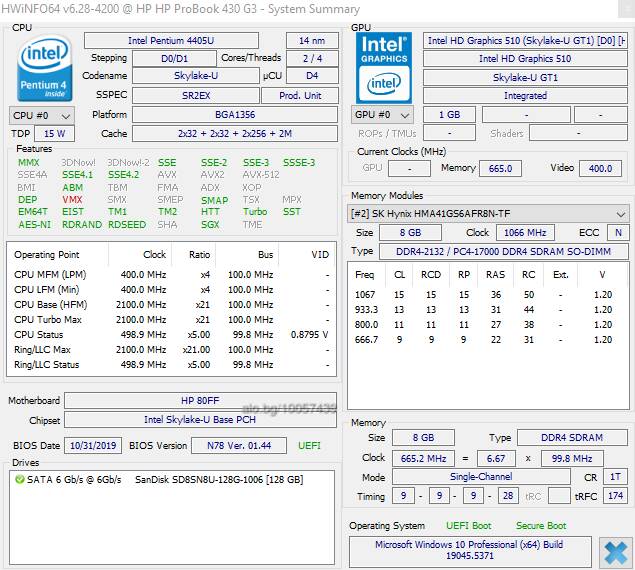Screen dimensions: 635x570
Task: Click the N78 Ver. 01.44 BIOS version
Action: [x=239, y=446]
